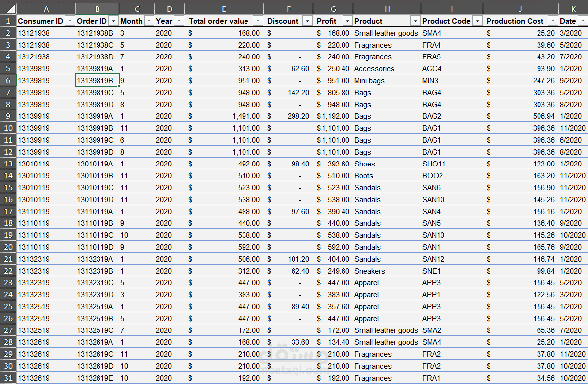Select discount cell 142.20
Viewport: 588px width, 384px height.
click(x=289, y=93)
